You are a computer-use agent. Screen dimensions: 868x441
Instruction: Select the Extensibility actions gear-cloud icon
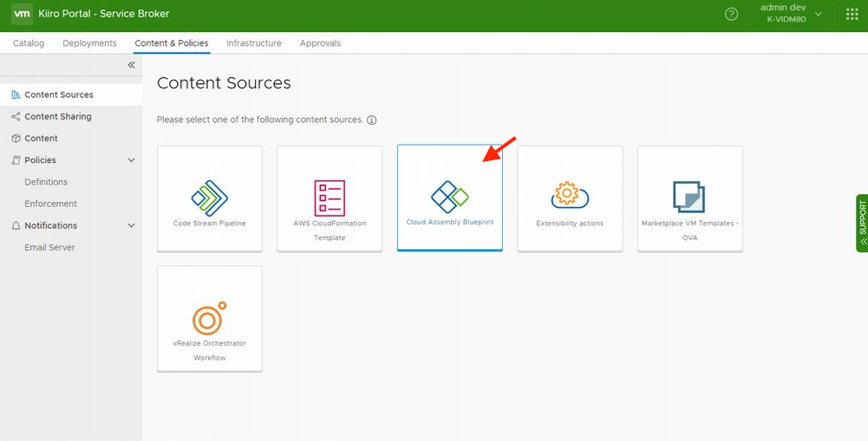[570, 197]
